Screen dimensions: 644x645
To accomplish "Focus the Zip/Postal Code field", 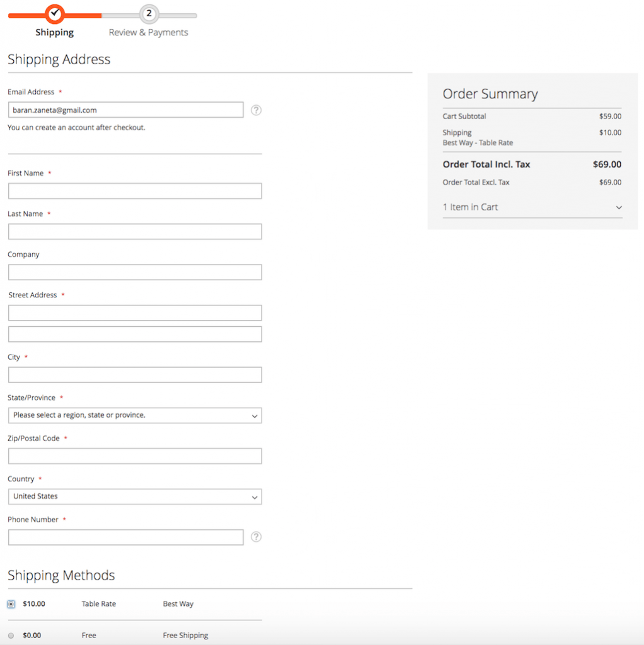I will tap(135, 457).
